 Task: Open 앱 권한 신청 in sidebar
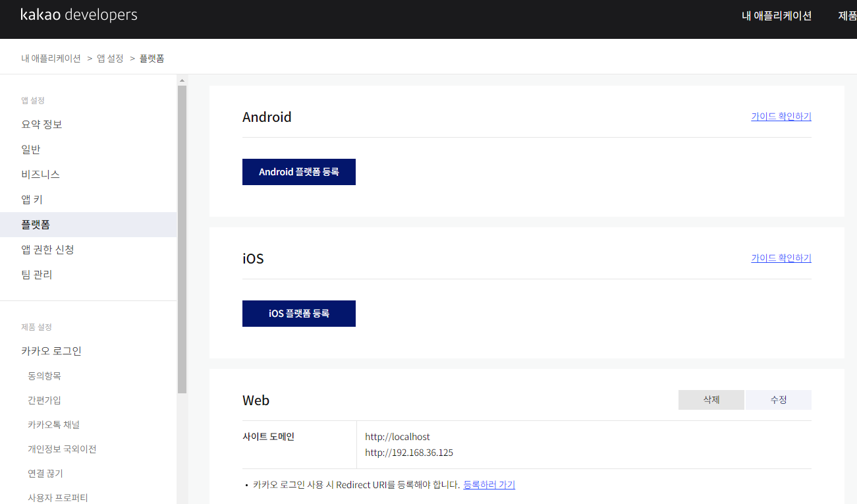pos(47,250)
